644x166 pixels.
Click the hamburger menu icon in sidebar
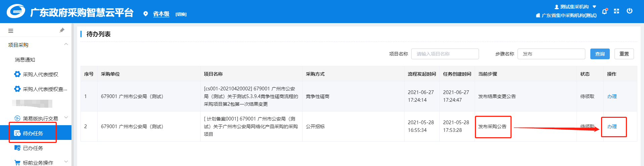pyautogui.click(x=11, y=31)
